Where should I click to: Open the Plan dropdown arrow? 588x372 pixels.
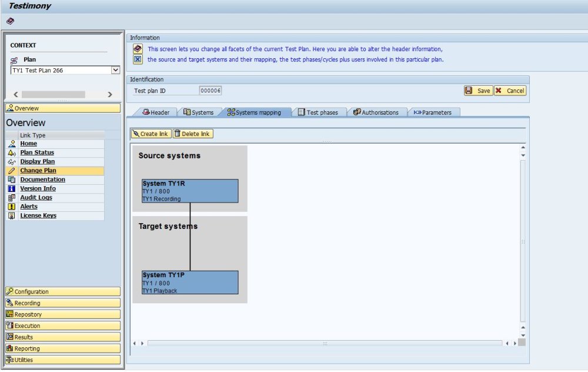(x=115, y=70)
